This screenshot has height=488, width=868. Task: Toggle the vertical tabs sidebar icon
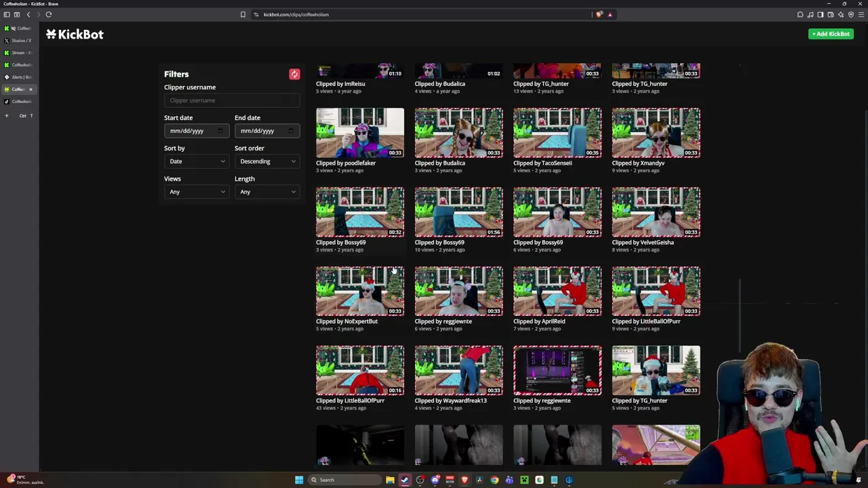(7, 14)
